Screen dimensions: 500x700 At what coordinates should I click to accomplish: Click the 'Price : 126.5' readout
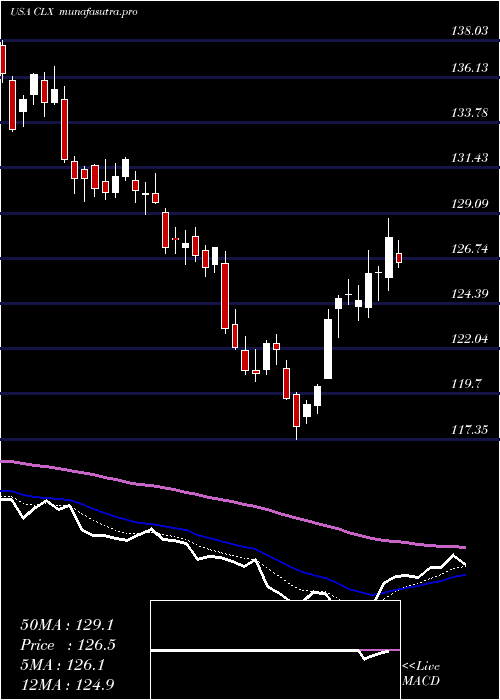tap(68, 645)
